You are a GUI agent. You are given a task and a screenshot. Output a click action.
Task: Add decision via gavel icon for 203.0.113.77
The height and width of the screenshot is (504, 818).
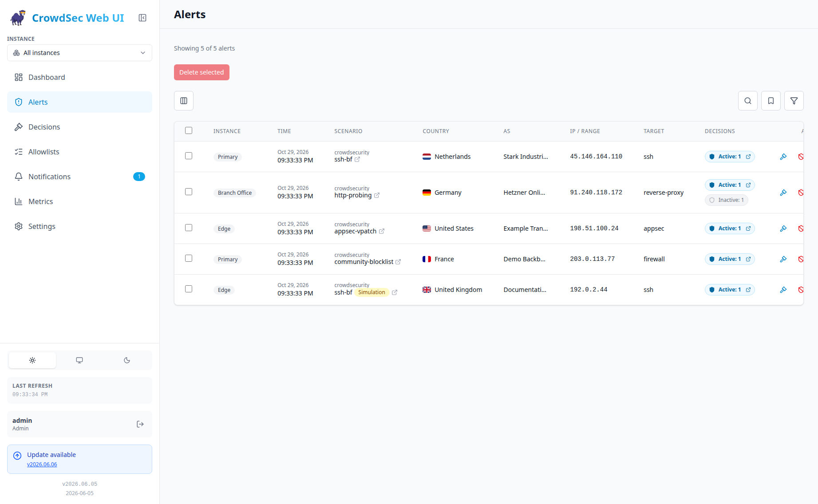point(783,259)
